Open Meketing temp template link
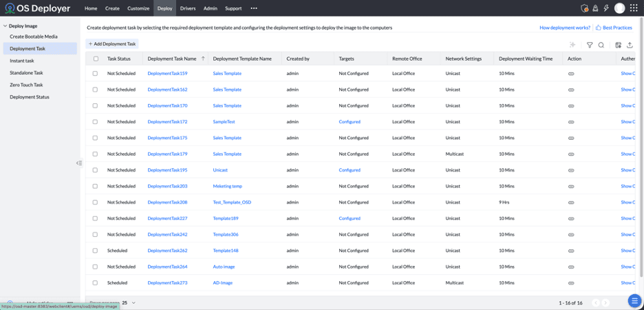The image size is (644, 310). coord(228,186)
